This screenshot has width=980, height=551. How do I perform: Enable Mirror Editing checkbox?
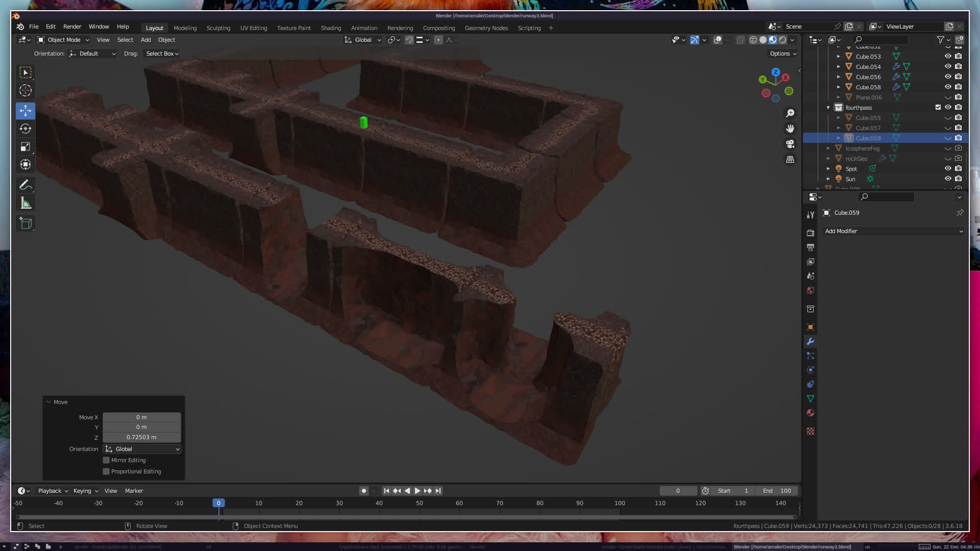[x=106, y=460]
